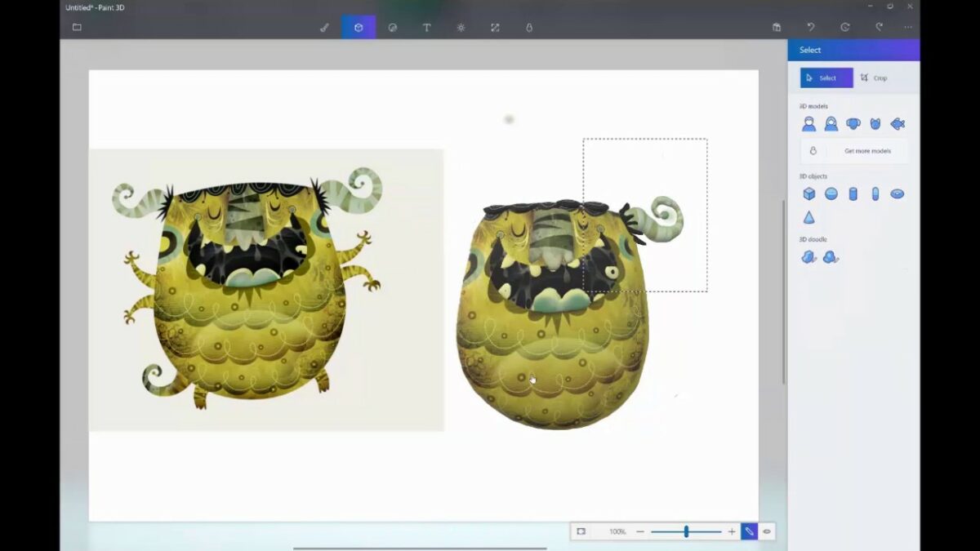
Task: Click the original flat monster image
Action: tap(266, 290)
